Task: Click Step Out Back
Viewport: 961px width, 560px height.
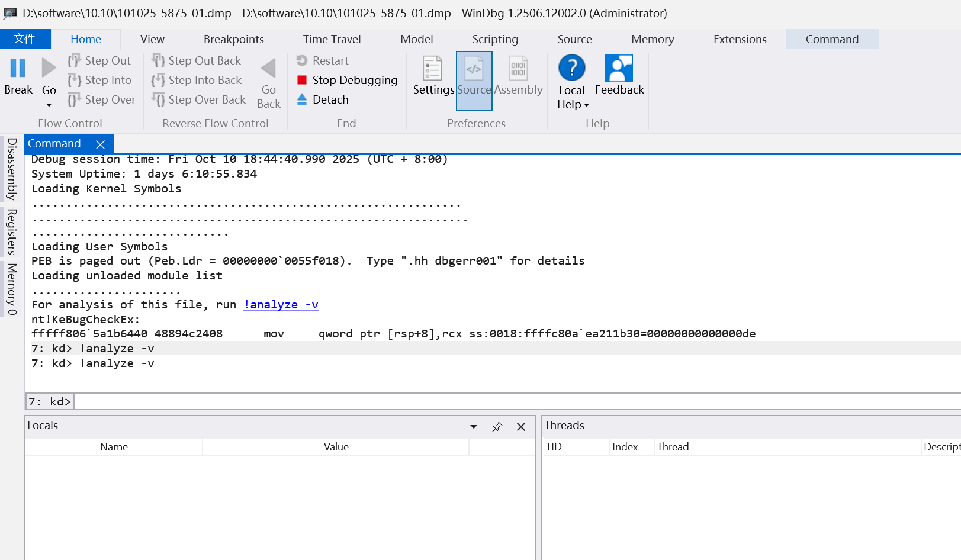Action: (x=196, y=60)
